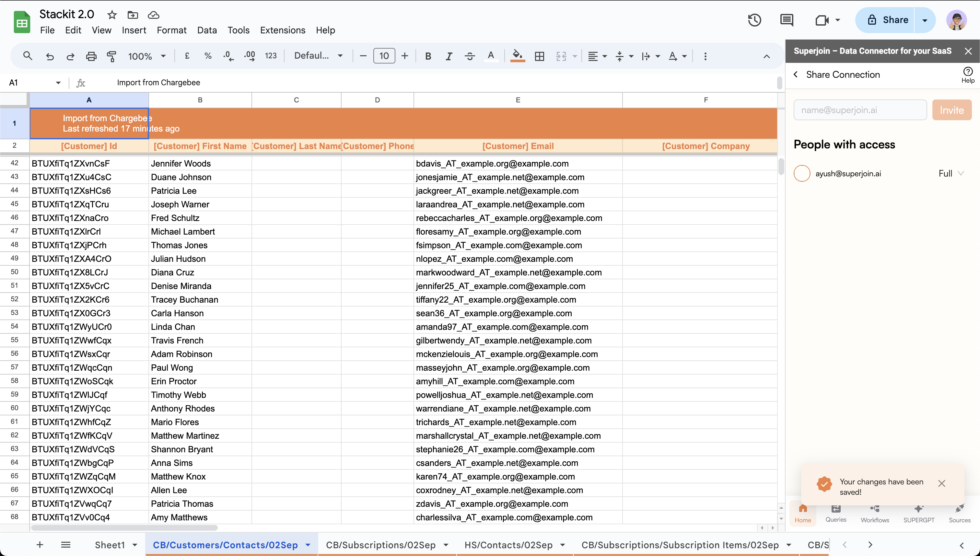Open the 100% zoom dropdown
This screenshot has width=980, height=556.
pyautogui.click(x=147, y=56)
